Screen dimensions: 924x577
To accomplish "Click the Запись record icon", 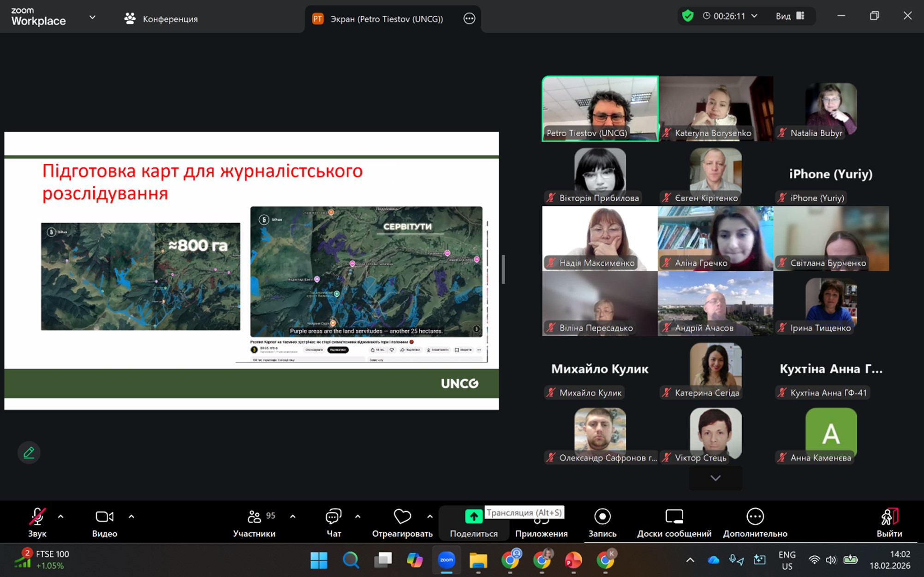I will coord(602,517).
